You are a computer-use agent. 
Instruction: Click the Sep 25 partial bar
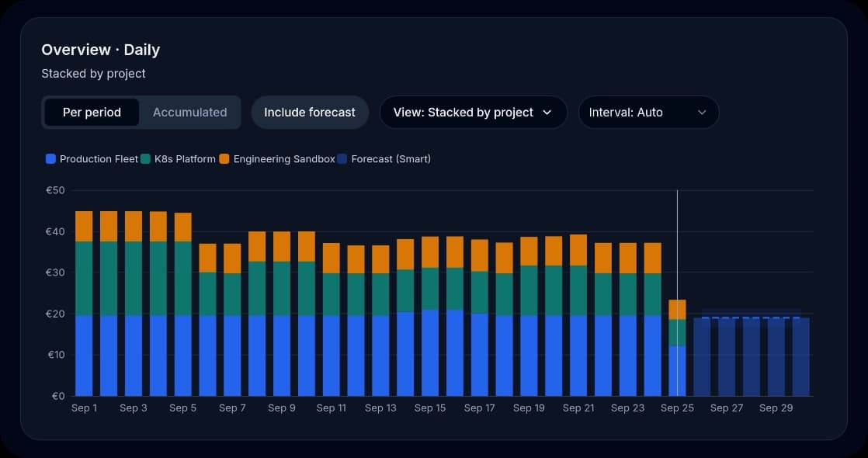[677, 348]
